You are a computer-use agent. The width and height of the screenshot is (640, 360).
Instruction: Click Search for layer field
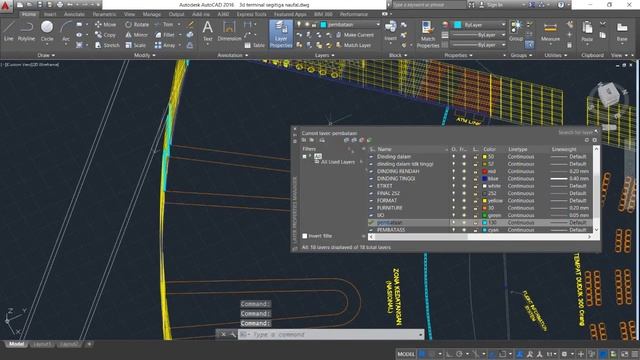click(x=575, y=132)
